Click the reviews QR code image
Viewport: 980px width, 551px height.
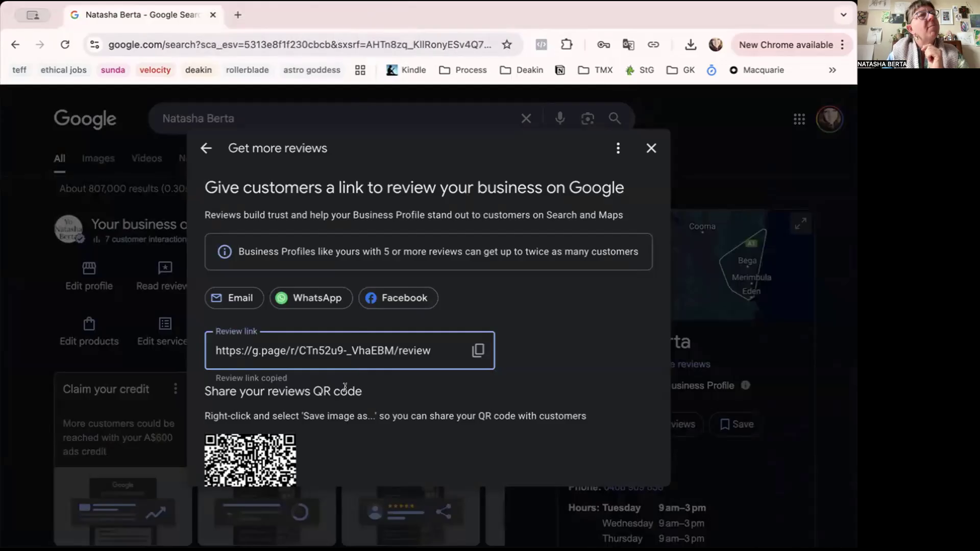(250, 460)
